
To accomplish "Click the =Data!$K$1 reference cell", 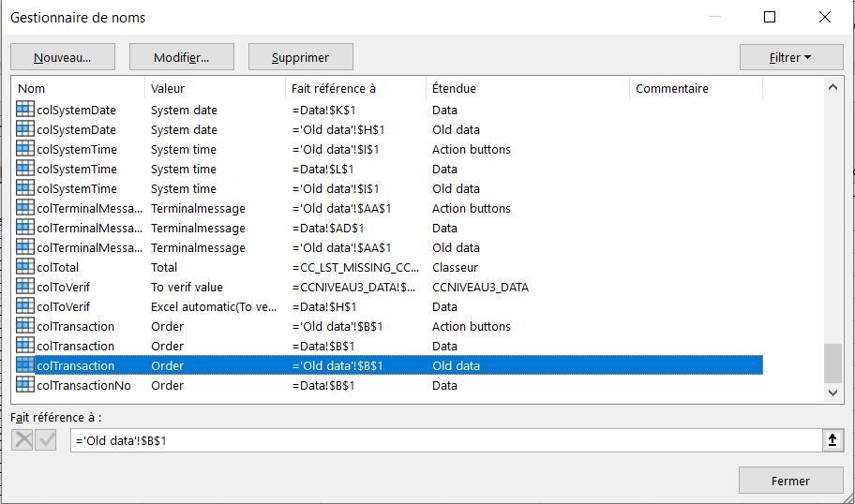I will [x=323, y=110].
